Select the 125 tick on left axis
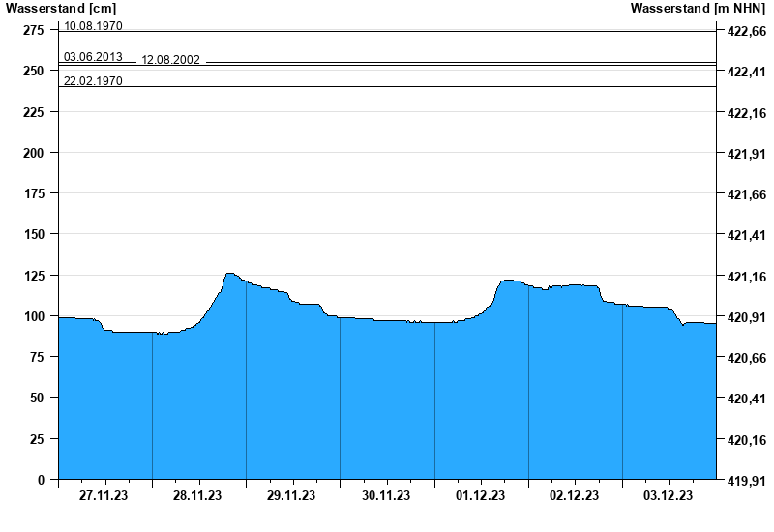Image resolution: width=774 pixels, height=532 pixels. (x=33, y=276)
